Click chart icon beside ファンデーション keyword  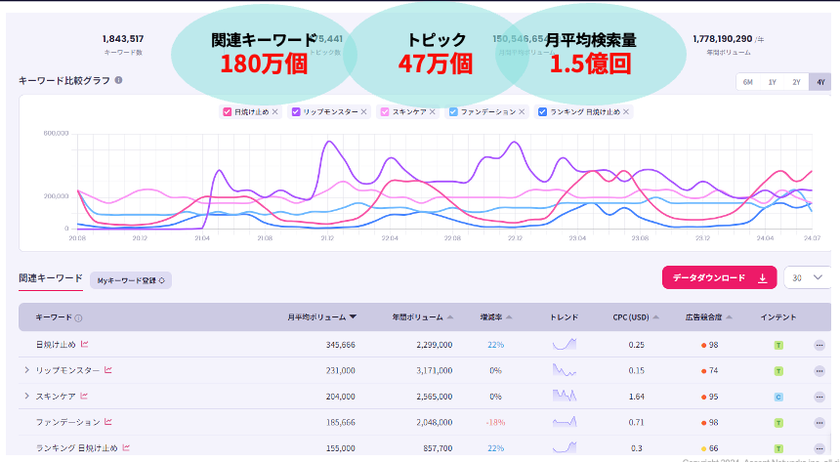click(x=108, y=422)
